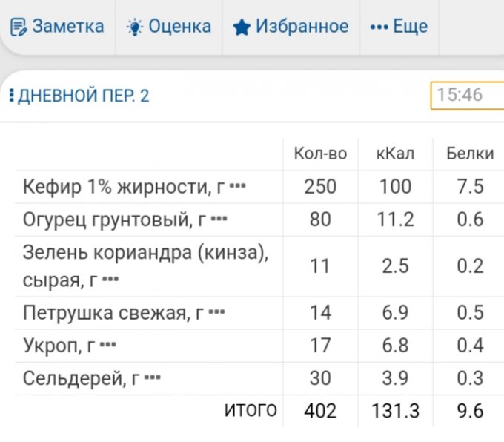Open options dots next to Укроп
The height and width of the screenshot is (442, 504).
tap(108, 346)
